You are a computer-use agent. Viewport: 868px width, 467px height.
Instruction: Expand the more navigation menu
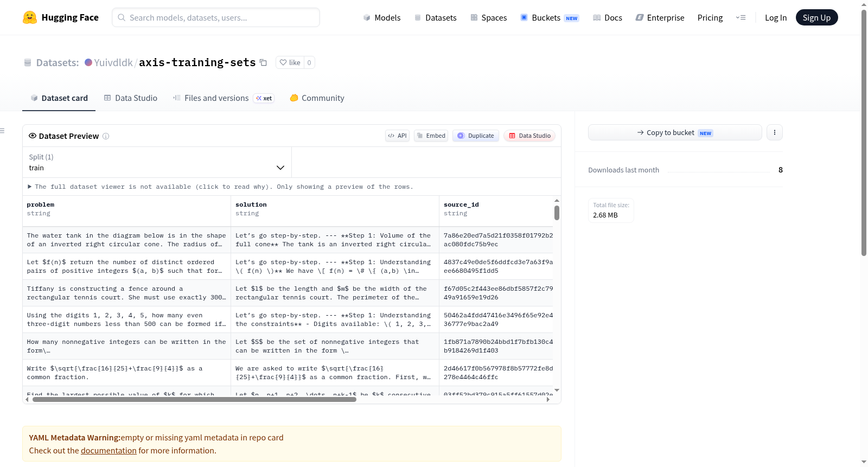pyautogui.click(x=741, y=17)
